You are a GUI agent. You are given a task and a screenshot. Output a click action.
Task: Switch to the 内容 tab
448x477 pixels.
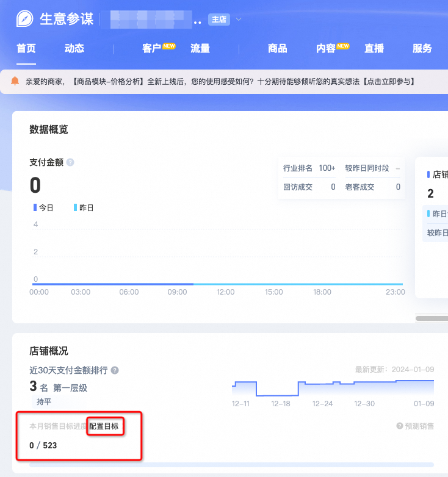pyautogui.click(x=326, y=48)
